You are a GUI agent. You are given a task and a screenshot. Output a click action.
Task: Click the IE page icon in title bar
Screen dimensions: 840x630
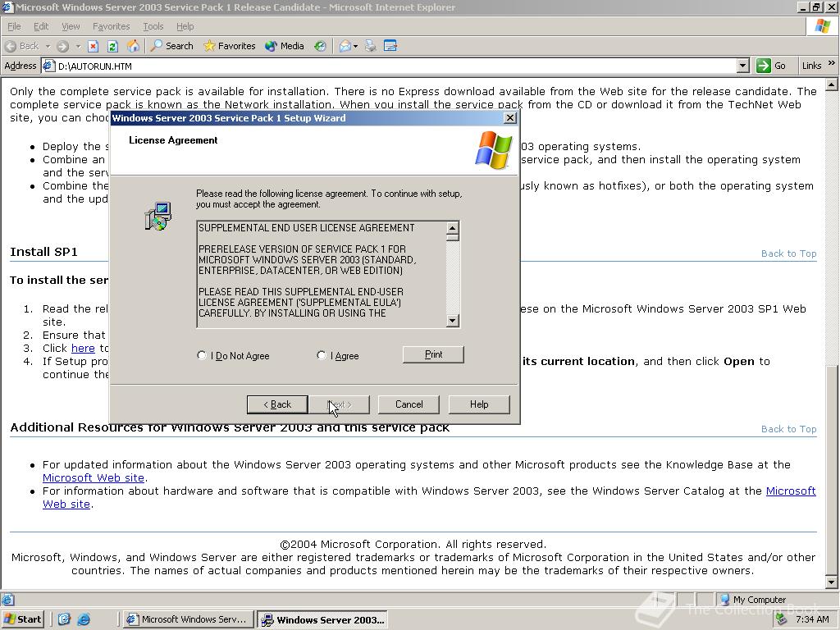[x=7, y=7]
